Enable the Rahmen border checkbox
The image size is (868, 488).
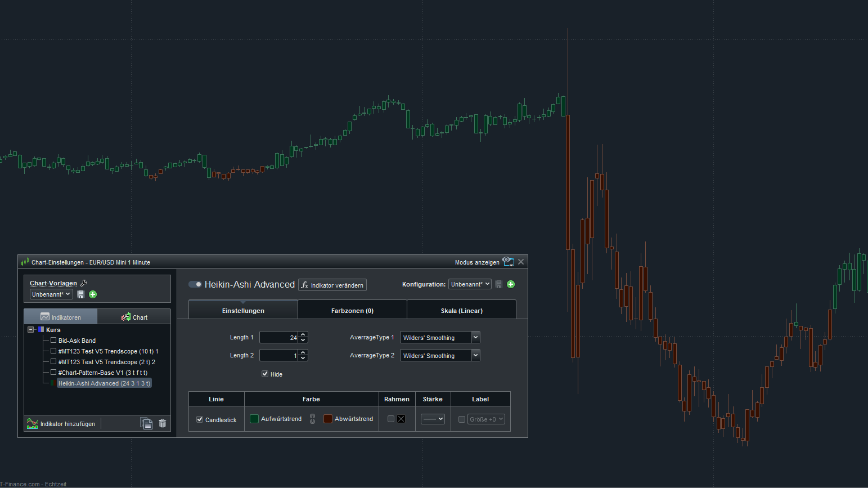pyautogui.click(x=391, y=419)
